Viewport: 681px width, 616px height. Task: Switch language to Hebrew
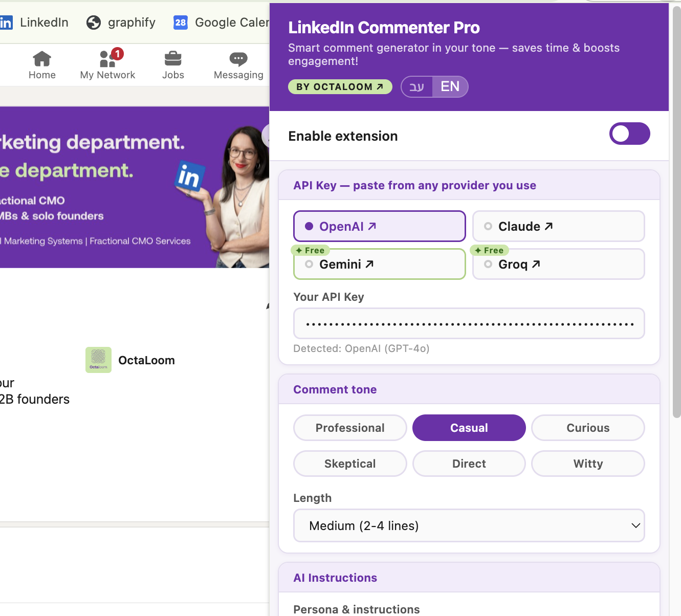[x=417, y=86]
